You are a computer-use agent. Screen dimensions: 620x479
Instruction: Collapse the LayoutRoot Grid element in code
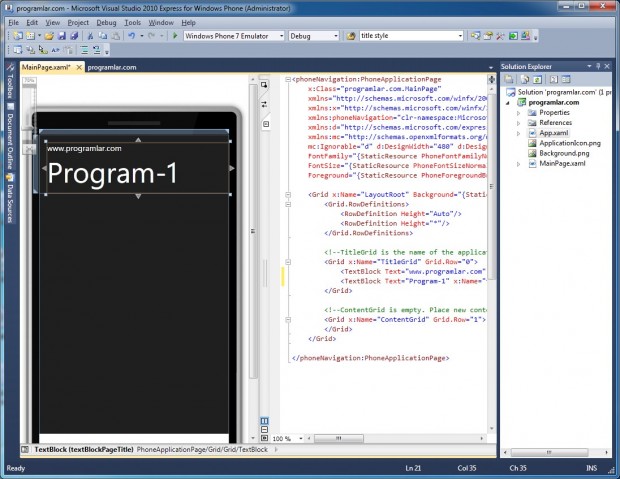point(288,195)
